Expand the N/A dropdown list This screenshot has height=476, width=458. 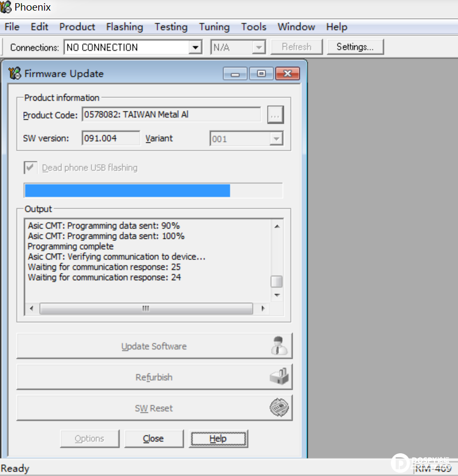tap(258, 47)
